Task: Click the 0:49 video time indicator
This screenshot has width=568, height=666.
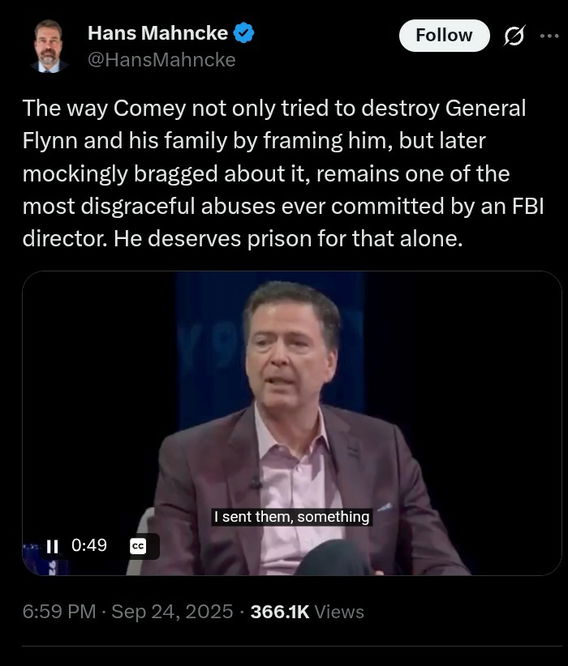Action: [x=89, y=545]
